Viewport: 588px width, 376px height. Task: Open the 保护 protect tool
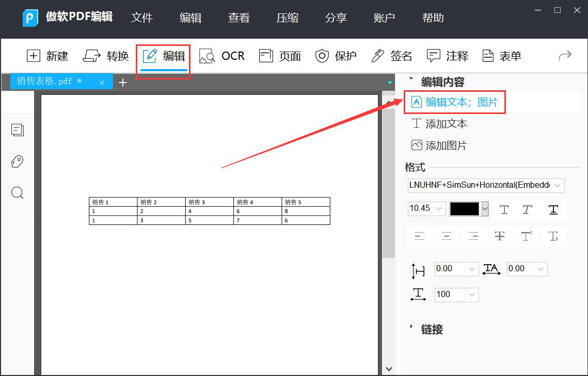[x=336, y=56]
